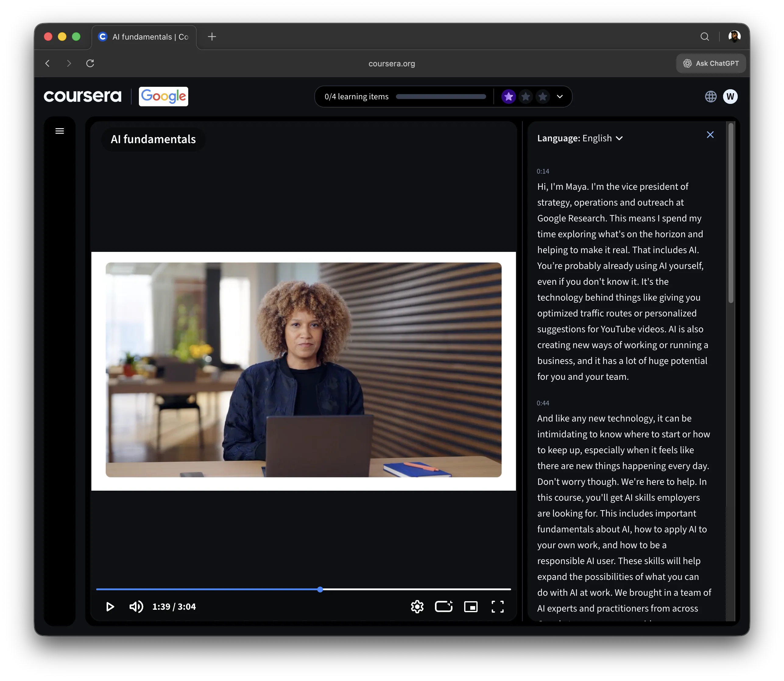Click the Google partner logo

[x=164, y=97]
